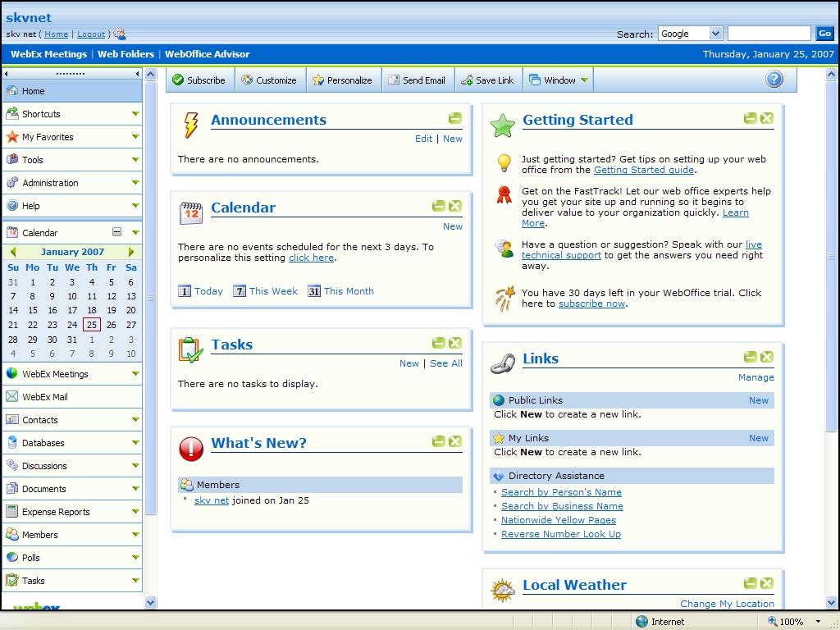
Task: Open the Getting Started guide link
Action: (x=644, y=170)
